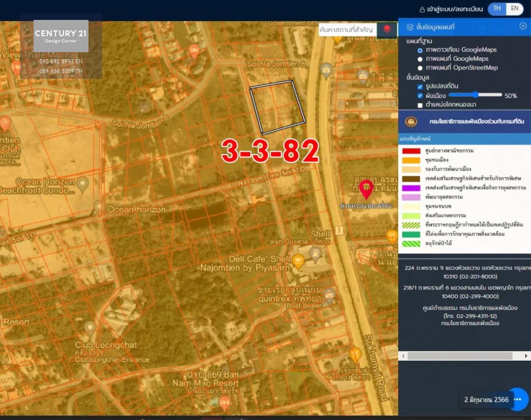Viewport: 531px width, 420px height.
Task: Uncheck the รูปแปลงที่ดิน layer checkbox
Action: 420,87
